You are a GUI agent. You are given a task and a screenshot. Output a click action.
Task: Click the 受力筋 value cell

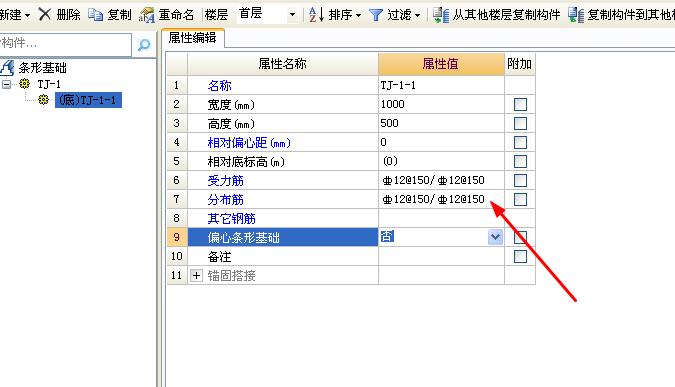coord(441,180)
